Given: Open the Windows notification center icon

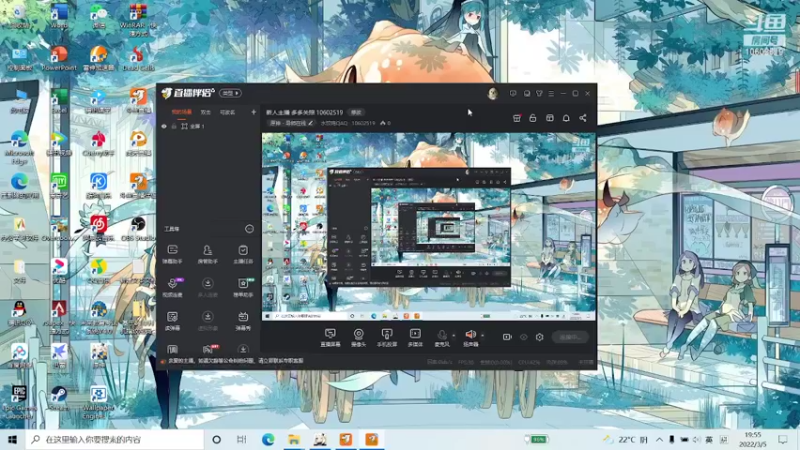Looking at the screenshot, I should pos(783,439).
